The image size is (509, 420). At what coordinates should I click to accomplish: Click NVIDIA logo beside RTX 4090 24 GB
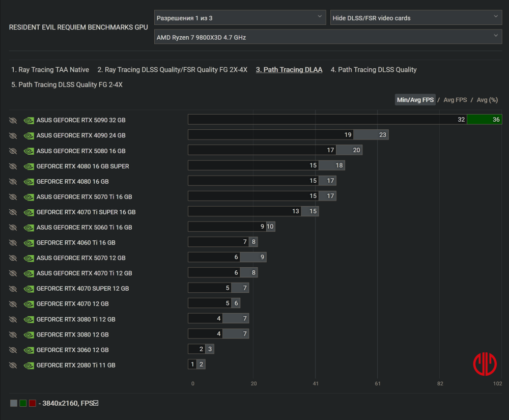coord(29,135)
